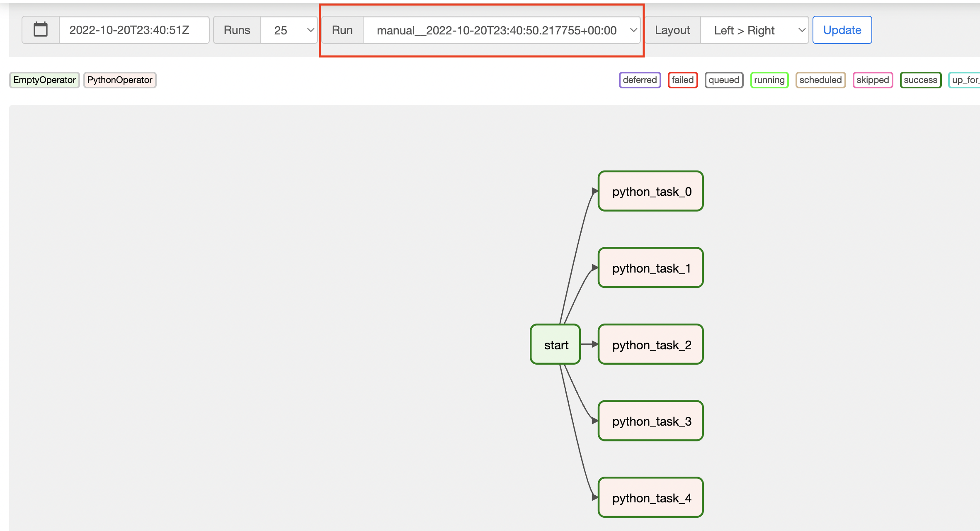Open the calendar date picker
The image size is (980, 531).
(40, 29)
